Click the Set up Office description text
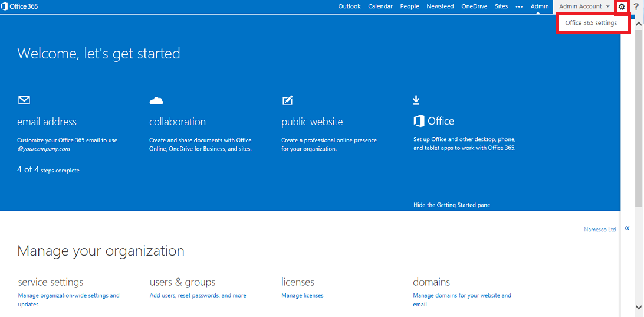This screenshot has width=644, height=317. click(465, 143)
